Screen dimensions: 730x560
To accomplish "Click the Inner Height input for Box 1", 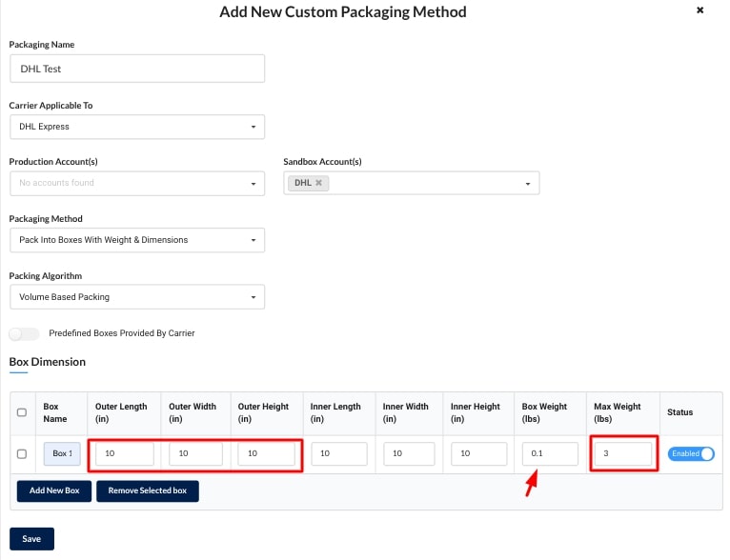I will pyautogui.click(x=479, y=454).
